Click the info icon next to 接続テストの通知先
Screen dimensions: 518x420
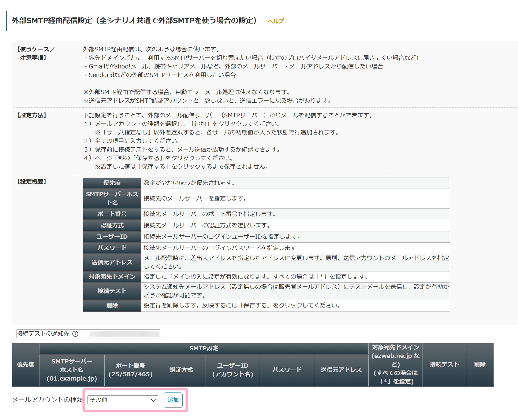pos(75,334)
